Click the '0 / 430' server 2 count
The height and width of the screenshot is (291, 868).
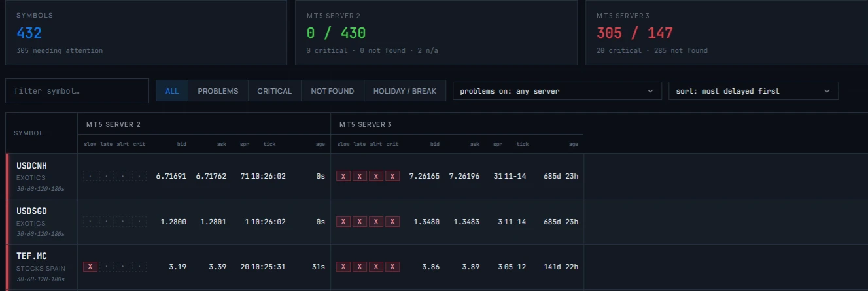coord(336,33)
